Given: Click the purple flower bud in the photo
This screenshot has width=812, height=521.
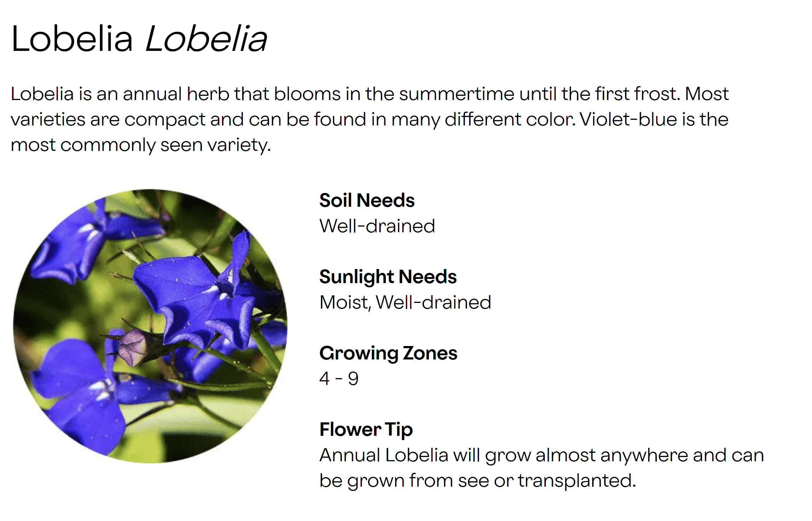Looking at the screenshot, I should point(133,347).
